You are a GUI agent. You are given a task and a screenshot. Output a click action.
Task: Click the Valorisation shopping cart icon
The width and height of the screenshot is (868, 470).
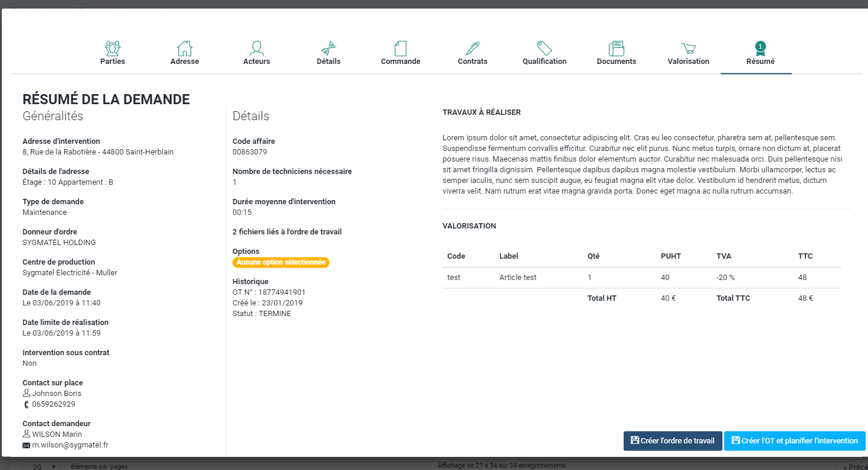688,48
